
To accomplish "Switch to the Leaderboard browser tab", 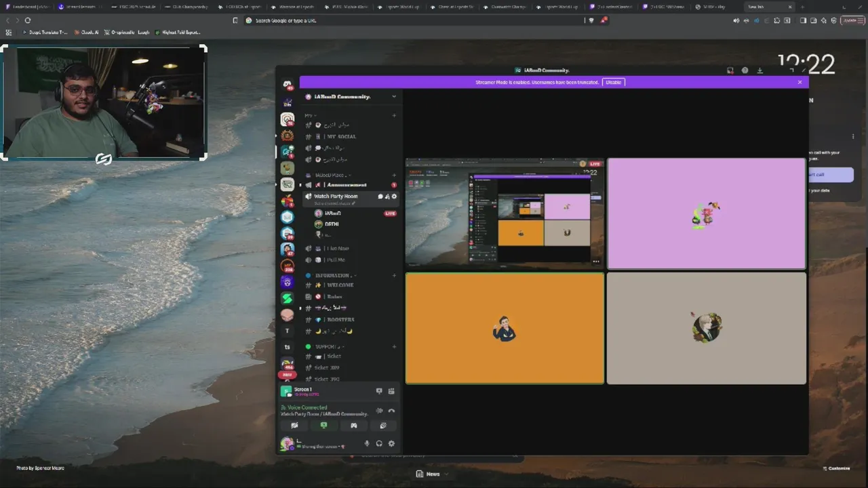I will coord(28,7).
